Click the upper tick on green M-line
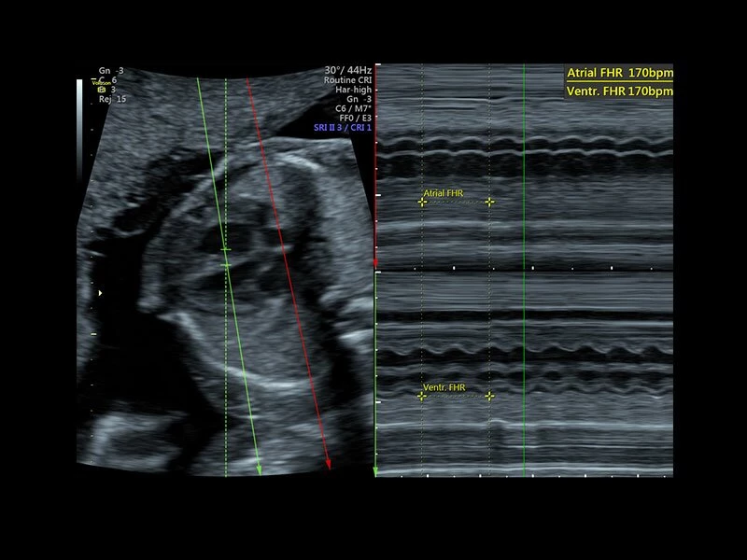 pyautogui.click(x=225, y=251)
